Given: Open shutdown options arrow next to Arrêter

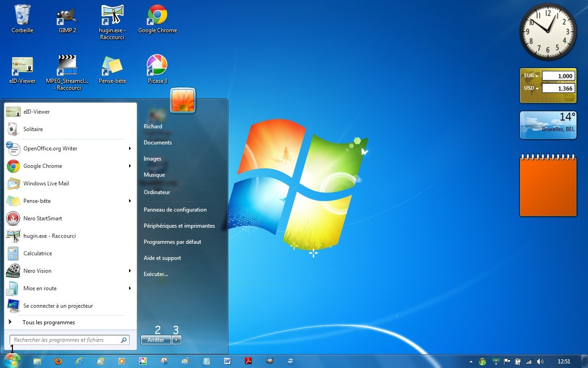Looking at the screenshot, I should pos(177,340).
